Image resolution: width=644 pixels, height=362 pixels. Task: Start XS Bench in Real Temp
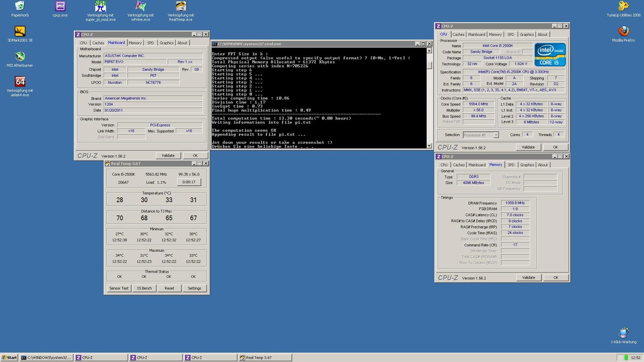pos(144,288)
